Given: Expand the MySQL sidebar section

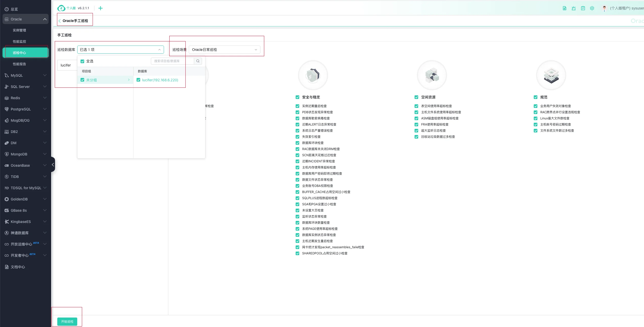Looking at the screenshot, I should 26,75.
